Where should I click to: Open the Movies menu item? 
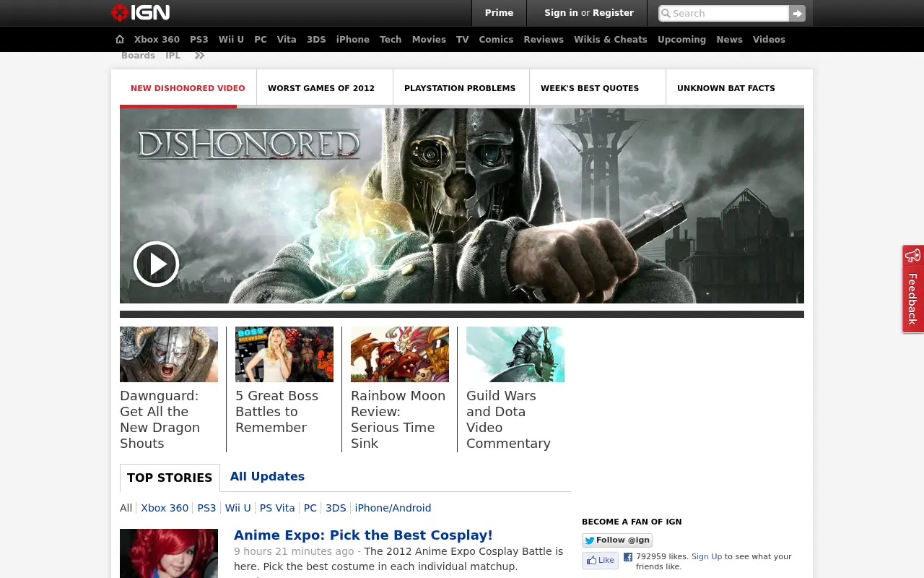(429, 40)
